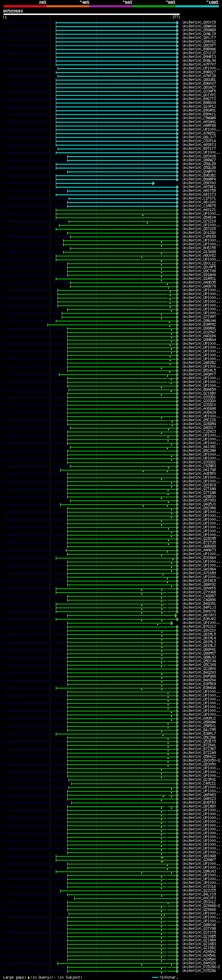Select the UniRef100_Q3TY98 label

[x=199, y=929]
